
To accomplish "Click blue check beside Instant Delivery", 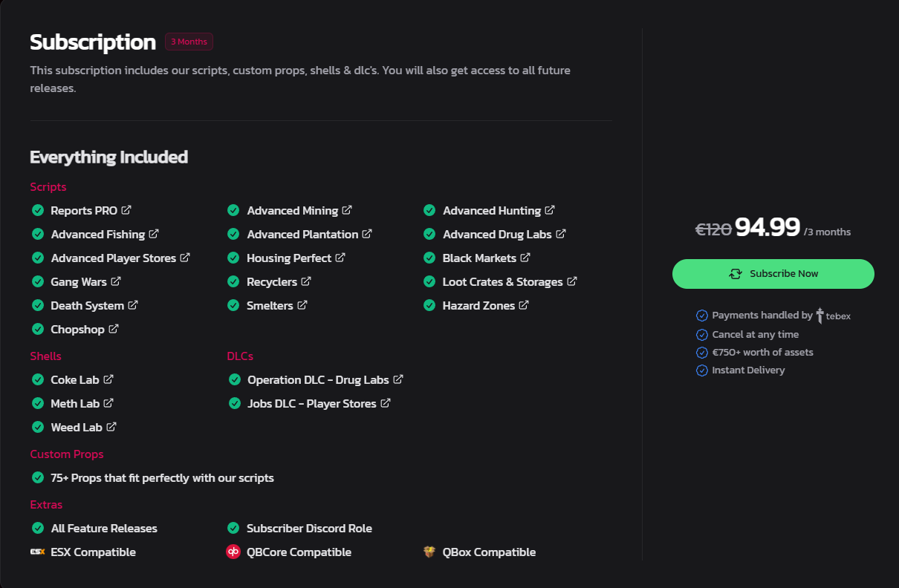I will tap(702, 370).
